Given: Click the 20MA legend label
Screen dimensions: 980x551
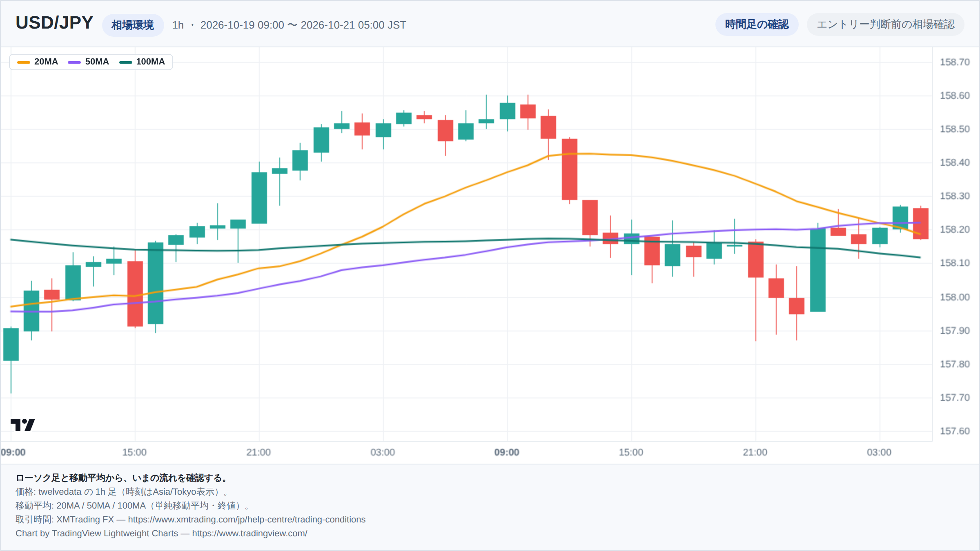Looking at the screenshot, I should (46, 62).
